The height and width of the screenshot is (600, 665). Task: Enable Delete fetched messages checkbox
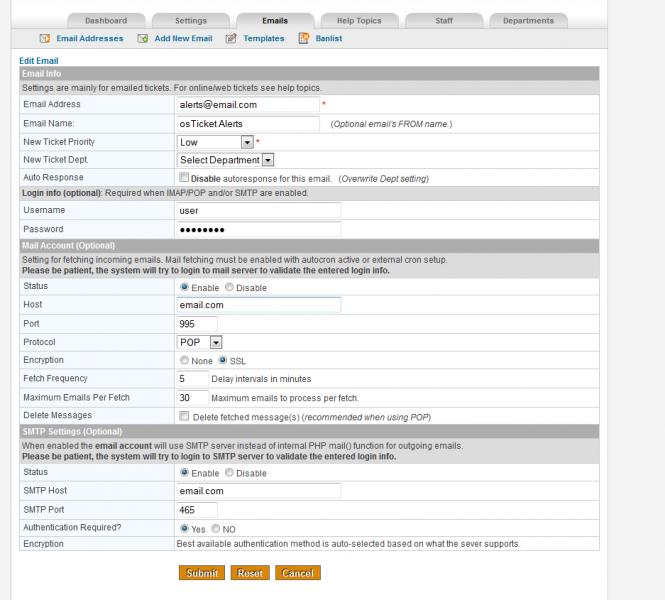184,415
